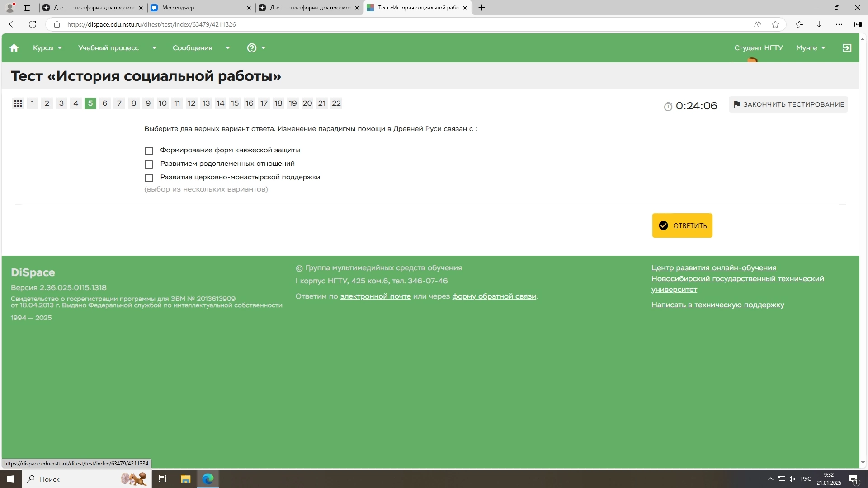Go to question 3
The image size is (868, 488).
pos(61,103)
